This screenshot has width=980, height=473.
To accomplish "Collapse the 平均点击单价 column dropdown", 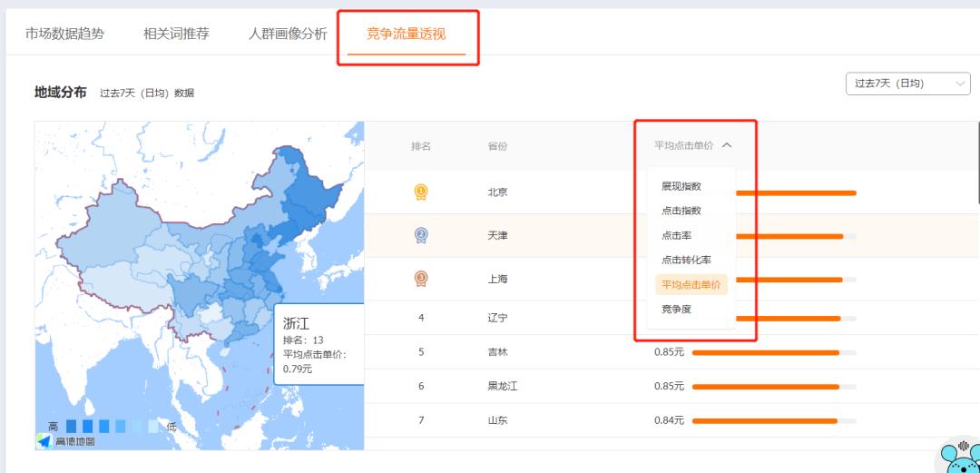I will tap(692, 145).
